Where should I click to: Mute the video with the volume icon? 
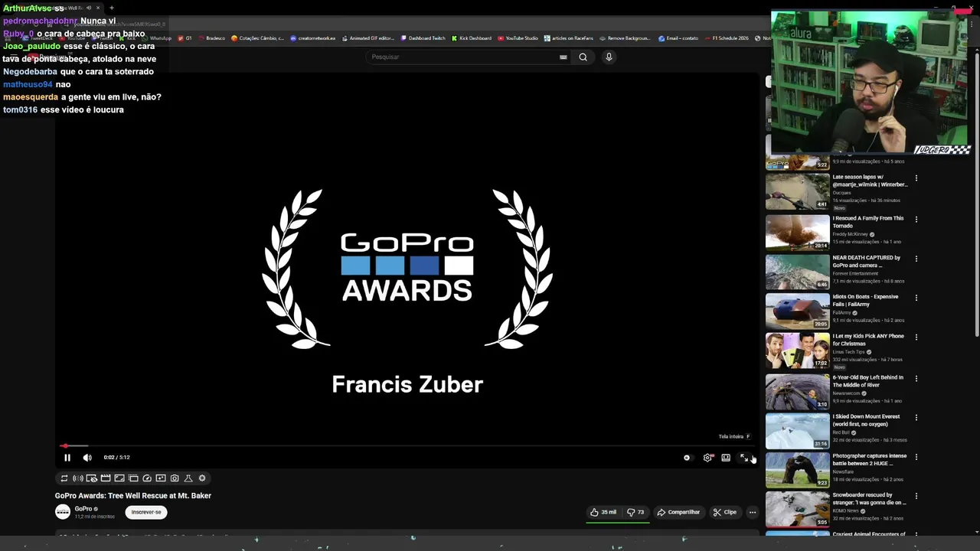87,458
